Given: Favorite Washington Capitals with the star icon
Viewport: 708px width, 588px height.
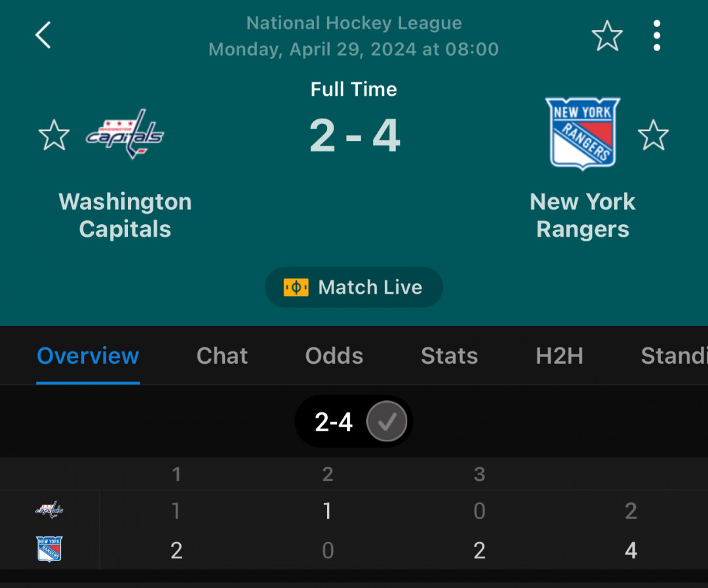Looking at the screenshot, I should click(54, 135).
